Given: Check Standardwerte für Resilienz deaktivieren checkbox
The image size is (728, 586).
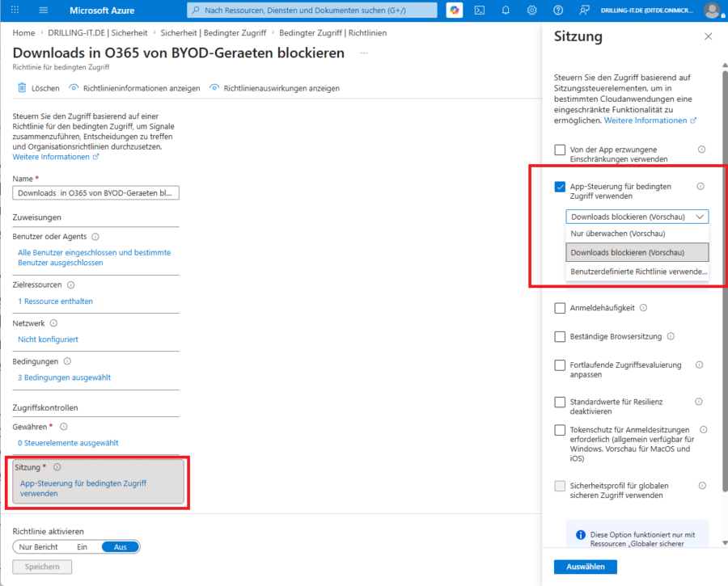Looking at the screenshot, I should coord(560,402).
